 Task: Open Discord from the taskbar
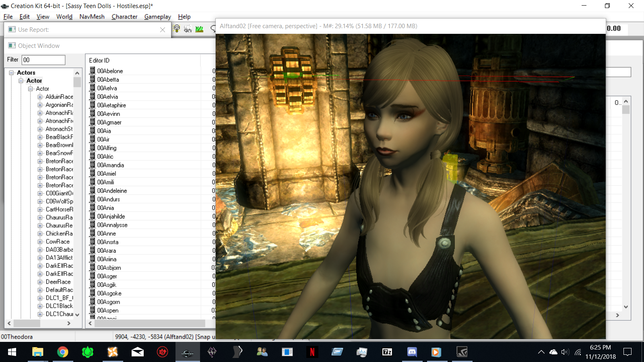point(412,352)
